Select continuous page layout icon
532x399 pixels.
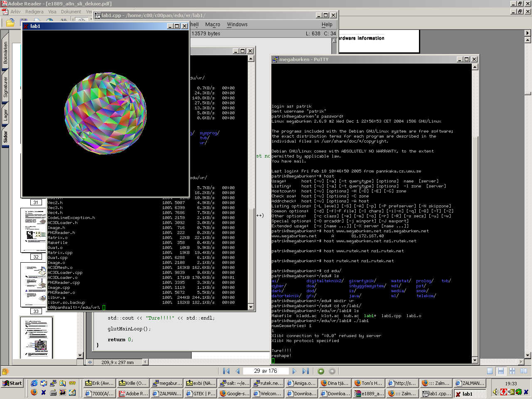(x=501, y=371)
